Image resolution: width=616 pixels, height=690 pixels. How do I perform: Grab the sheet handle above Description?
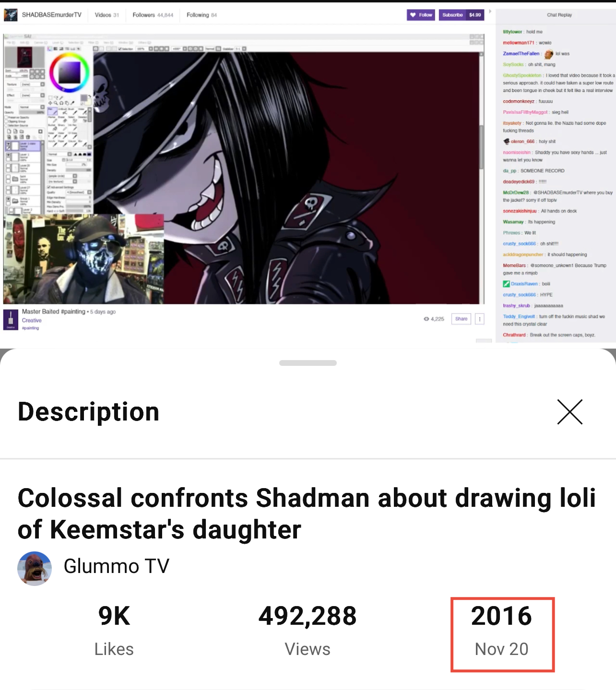click(308, 363)
